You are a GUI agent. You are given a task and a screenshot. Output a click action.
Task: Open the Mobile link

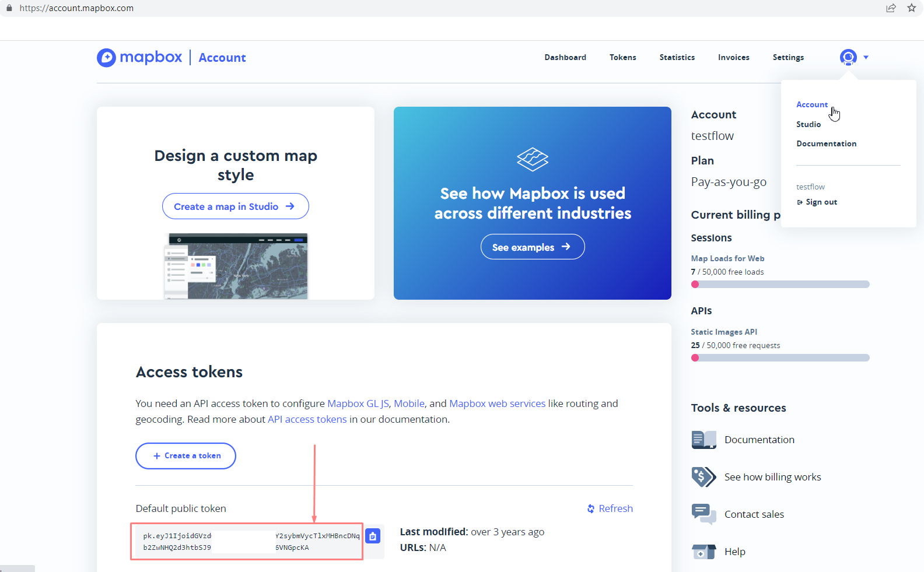click(x=409, y=403)
